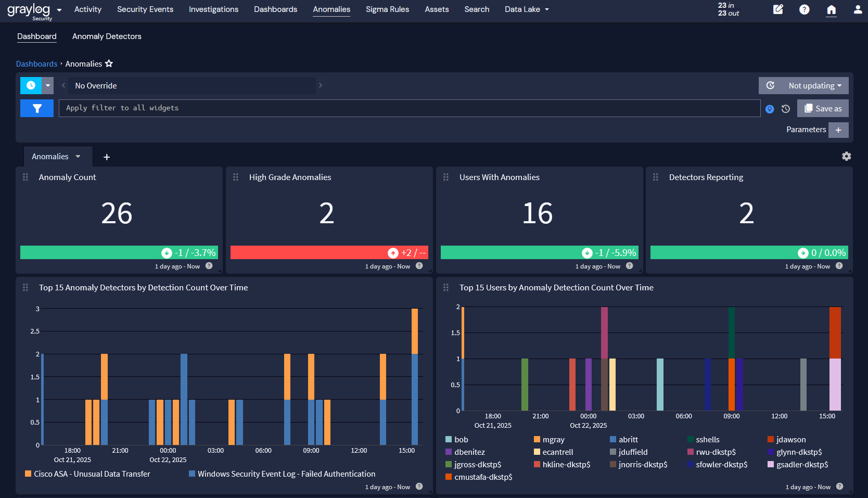Switch to the Anomaly Detectors tab
This screenshot has width=868, height=498.
click(x=107, y=36)
